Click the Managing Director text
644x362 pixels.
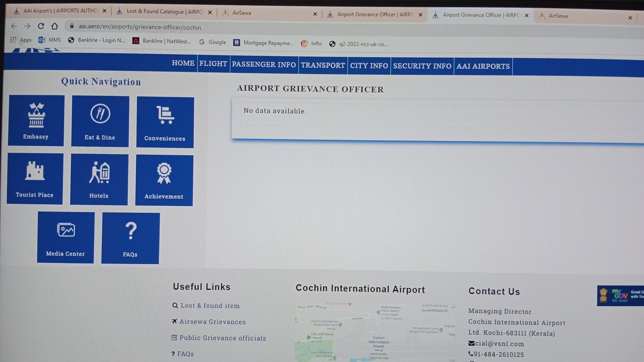pyautogui.click(x=500, y=312)
